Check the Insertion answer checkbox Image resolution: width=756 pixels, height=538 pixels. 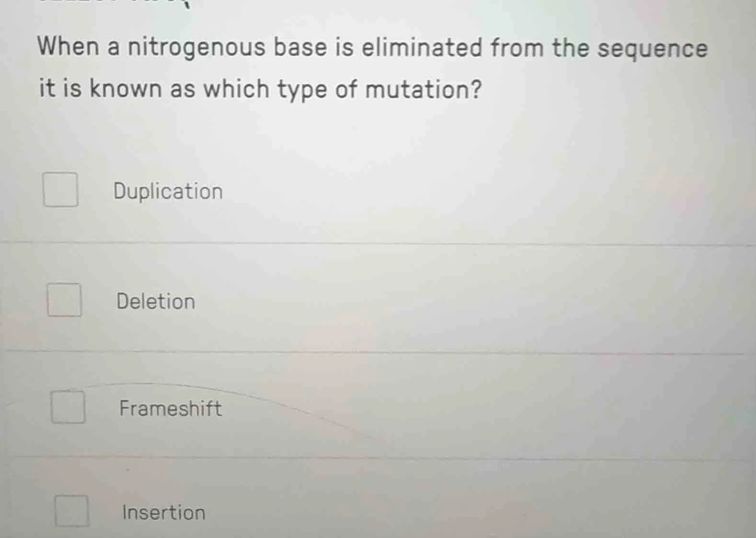72,512
